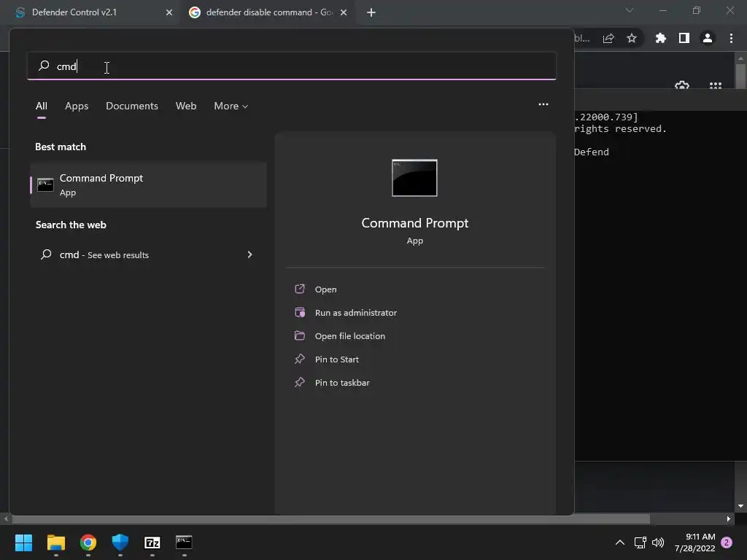
Task: Click the share page icon in the address bar
Action: coord(608,39)
